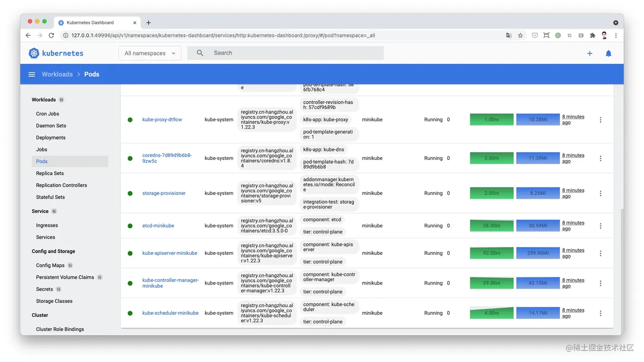
Task: Open the kube-controller-manager-minikube pod link
Action: pos(170,283)
